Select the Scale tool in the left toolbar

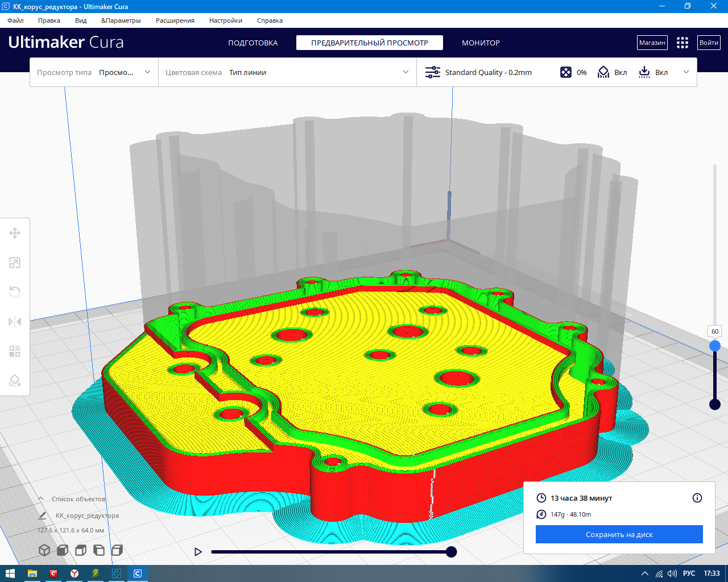(x=15, y=263)
